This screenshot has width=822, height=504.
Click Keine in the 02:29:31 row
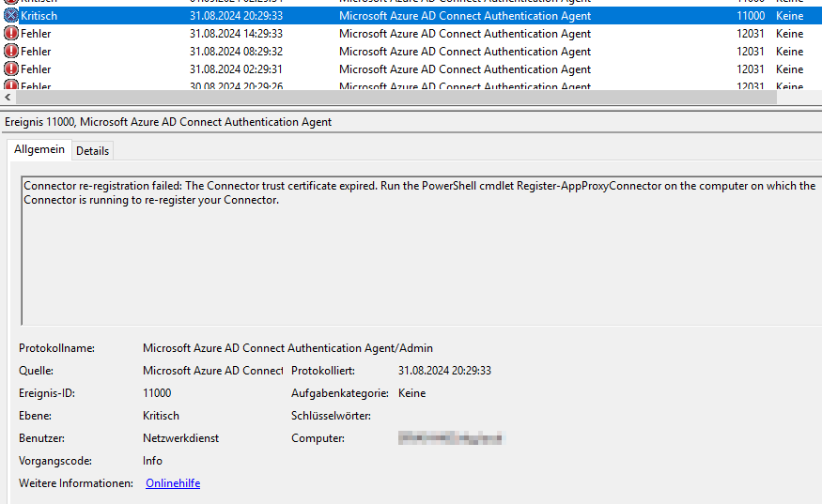[789, 69]
